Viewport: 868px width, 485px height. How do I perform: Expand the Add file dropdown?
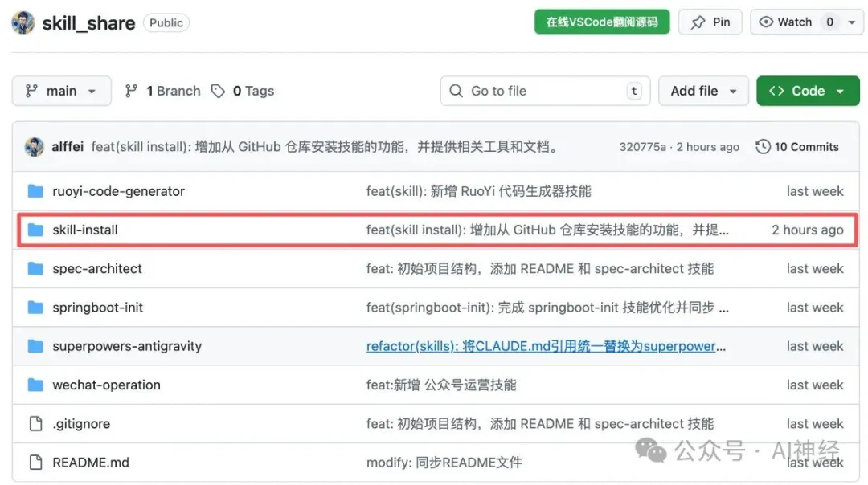(x=703, y=92)
